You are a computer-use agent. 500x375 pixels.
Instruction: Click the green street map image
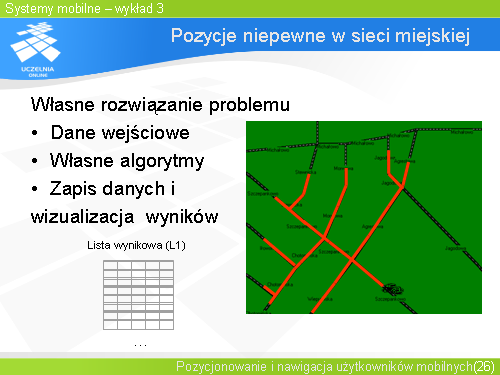click(x=364, y=217)
